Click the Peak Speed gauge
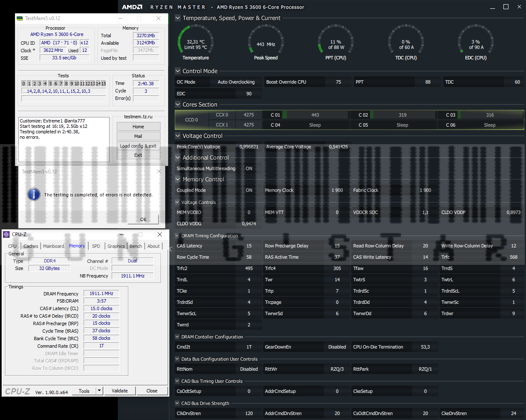This screenshot has height=420, width=526. tap(266, 43)
